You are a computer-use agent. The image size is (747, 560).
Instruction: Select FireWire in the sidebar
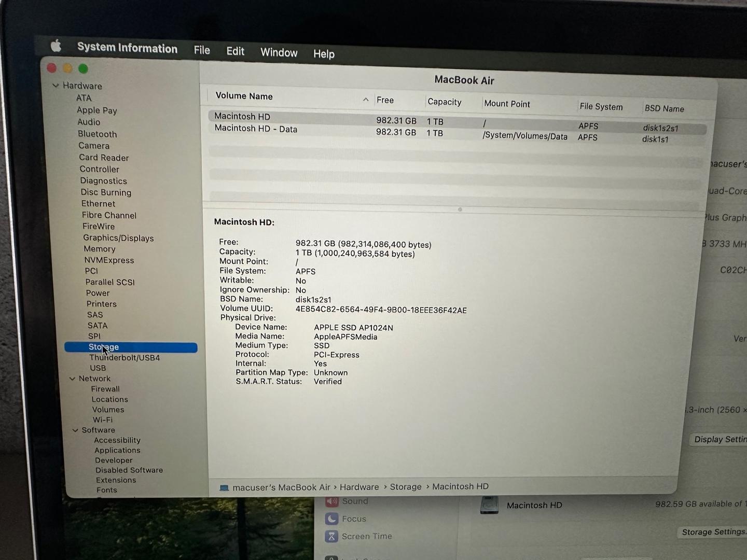tap(99, 226)
